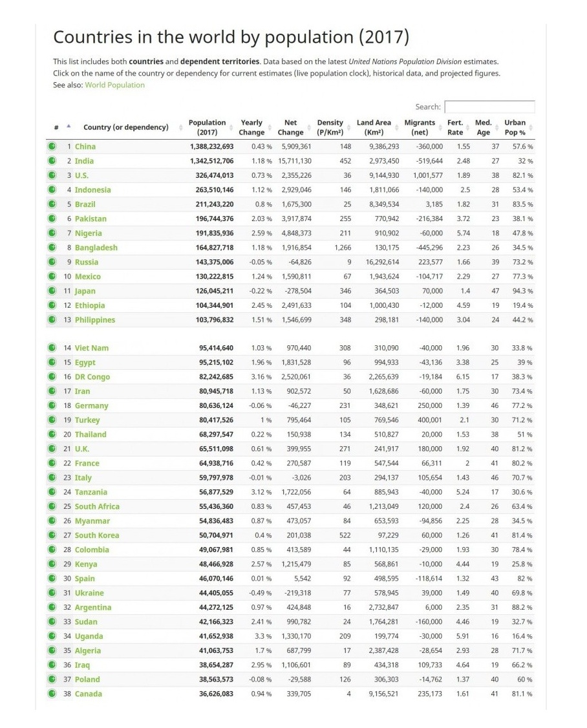
Task: Expand the Germany row using its green icon
Action: point(52,405)
